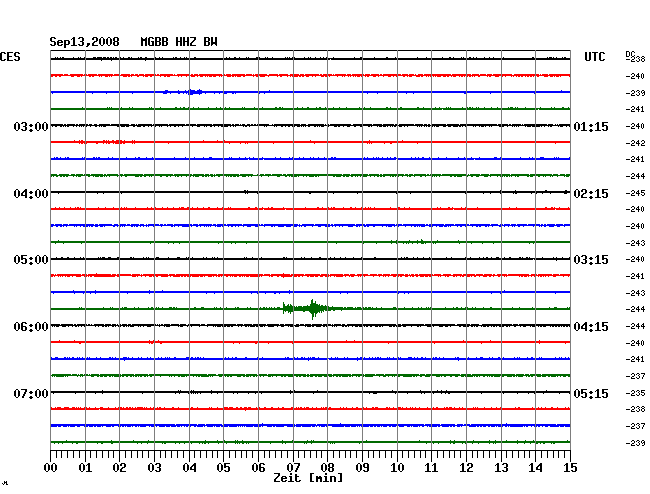
Task: Click the 07:00 local time label
Action: point(31,393)
